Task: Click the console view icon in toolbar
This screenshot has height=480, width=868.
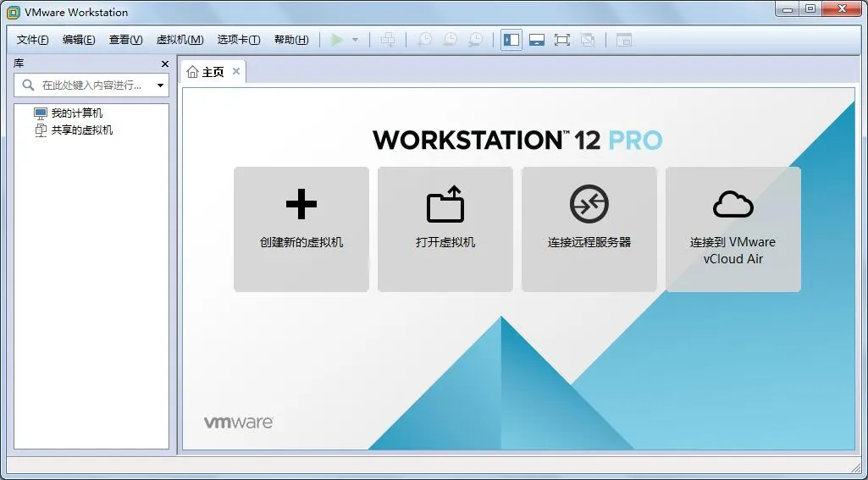Action: 624,40
